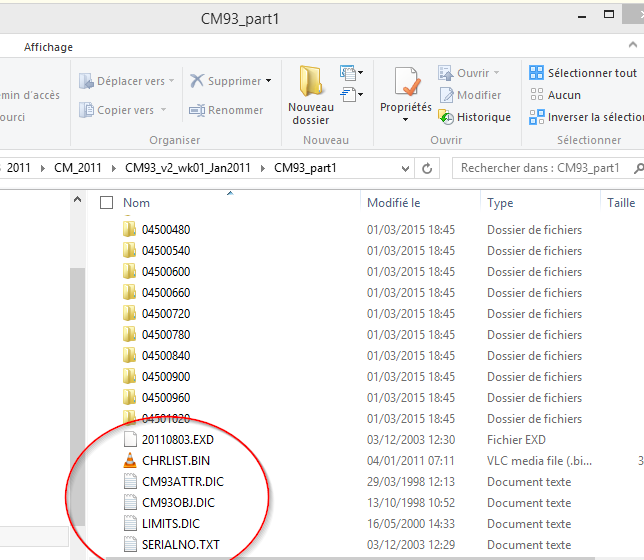Click the CM_2011 breadcrumb segment
Image resolution: width=644 pixels, height=560 pixels.
(x=78, y=168)
